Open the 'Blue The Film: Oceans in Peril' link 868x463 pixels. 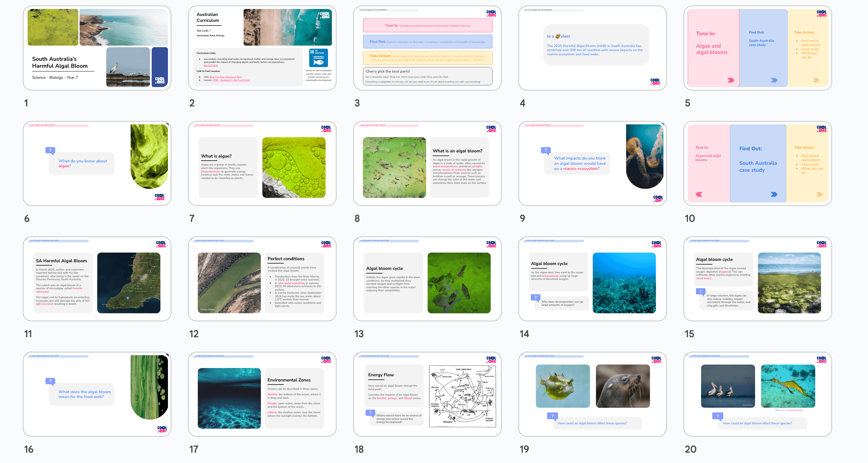point(225,77)
